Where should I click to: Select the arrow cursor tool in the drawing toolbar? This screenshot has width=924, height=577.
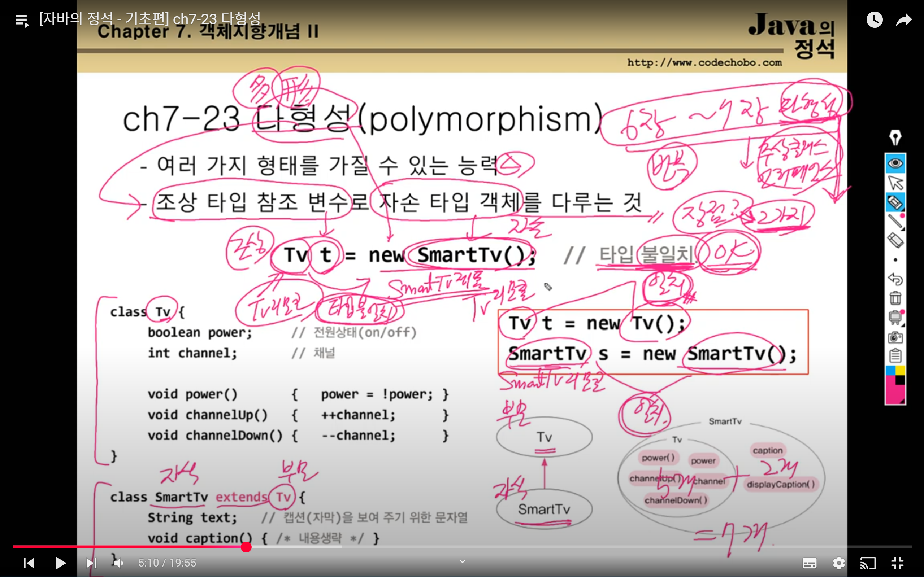[x=895, y=183]
